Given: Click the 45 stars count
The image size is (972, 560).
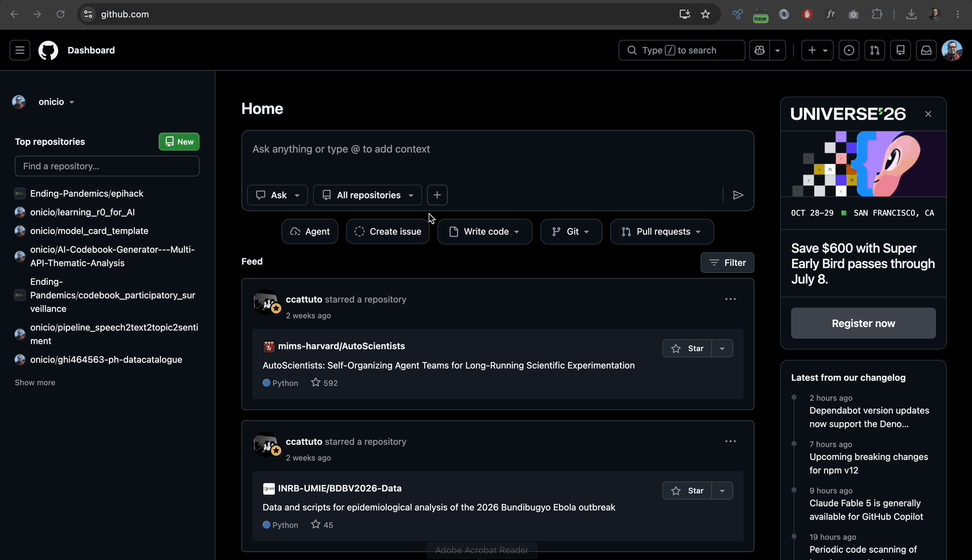Looking at the screenshot, I should [x=322, y=525].
